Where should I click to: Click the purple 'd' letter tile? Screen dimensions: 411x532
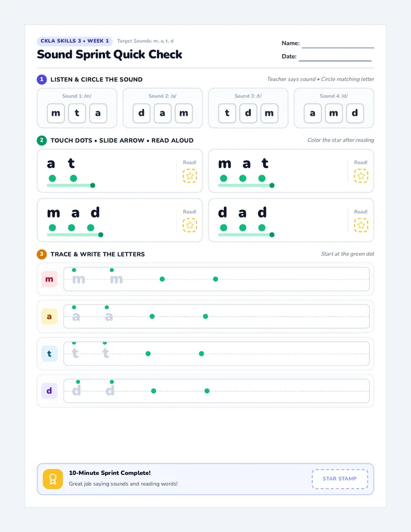coord(49,391)
